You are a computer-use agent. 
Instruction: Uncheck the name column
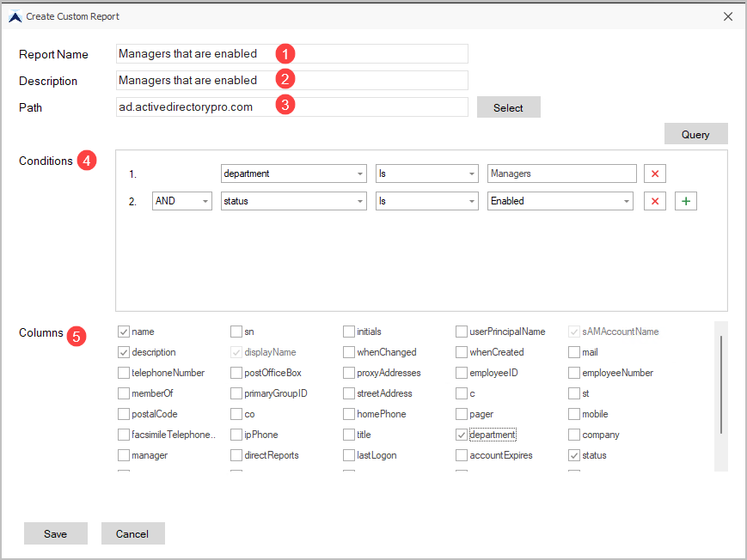pos(123,331)
